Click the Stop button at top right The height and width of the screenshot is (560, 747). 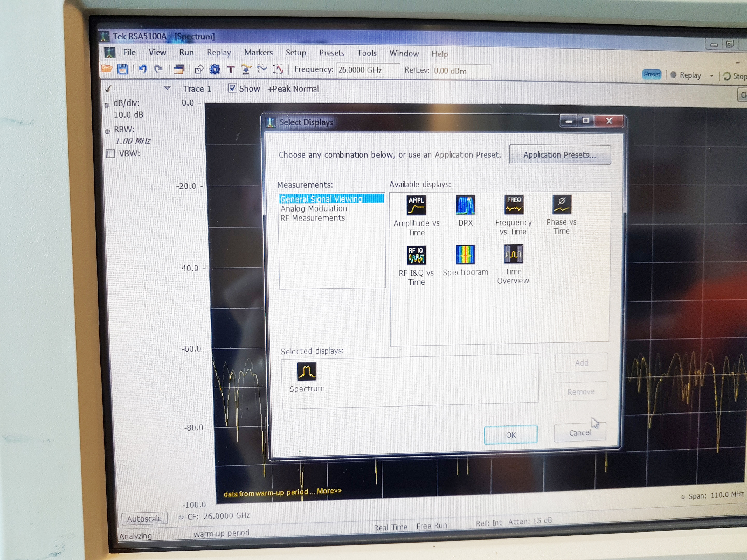coord(735,76)
